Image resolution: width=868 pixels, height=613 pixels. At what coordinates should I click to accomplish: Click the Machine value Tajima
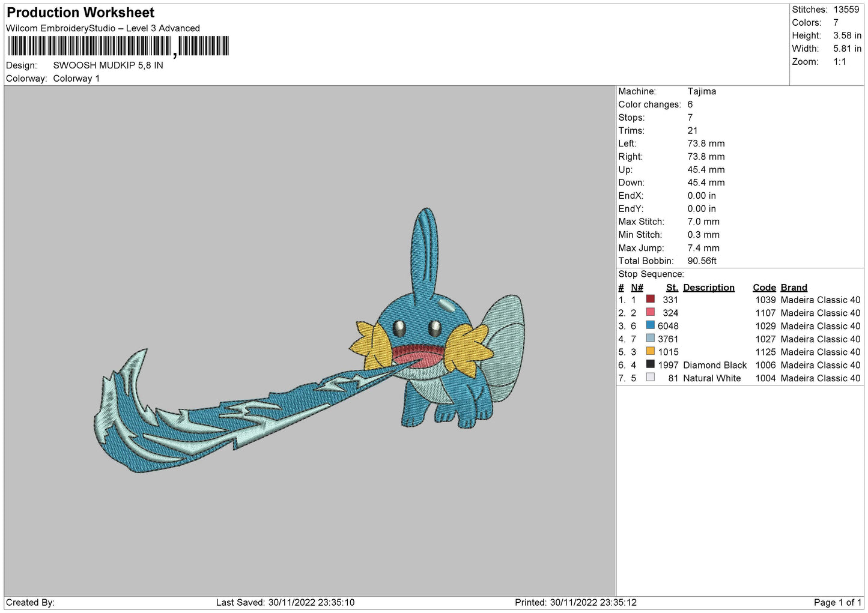click(702, 91)
